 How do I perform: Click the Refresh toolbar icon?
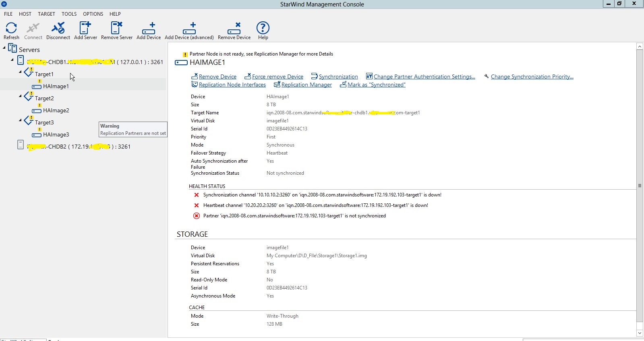[11, 28]
